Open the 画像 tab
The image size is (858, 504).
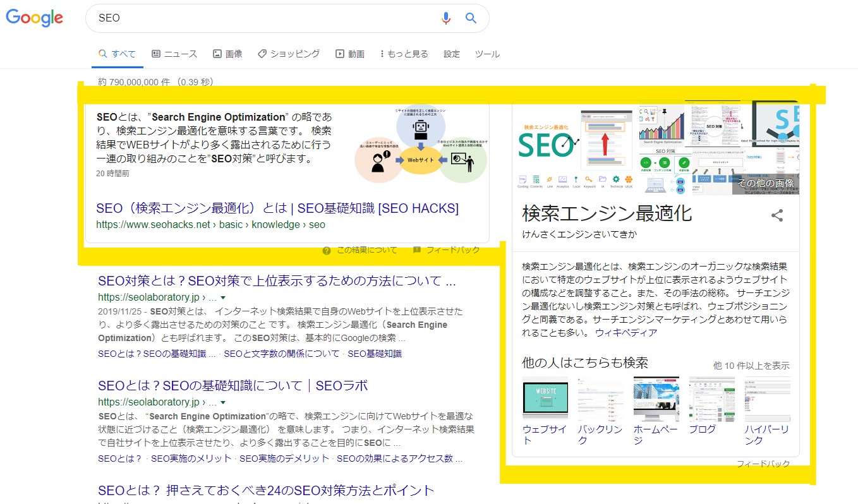[x=227, y=54]
